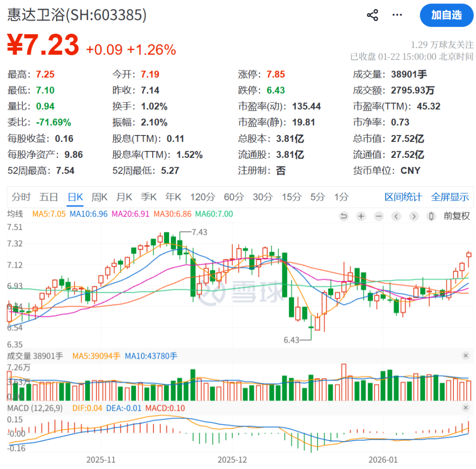Click the reset chart arrow icon
Image resolution: width=476 pixels, height=469 pixels.
tap(344, 216)
